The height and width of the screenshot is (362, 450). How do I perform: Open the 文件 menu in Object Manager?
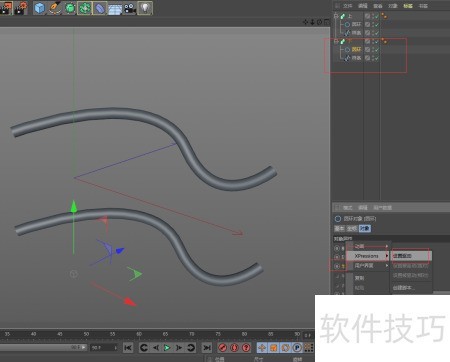348,6
